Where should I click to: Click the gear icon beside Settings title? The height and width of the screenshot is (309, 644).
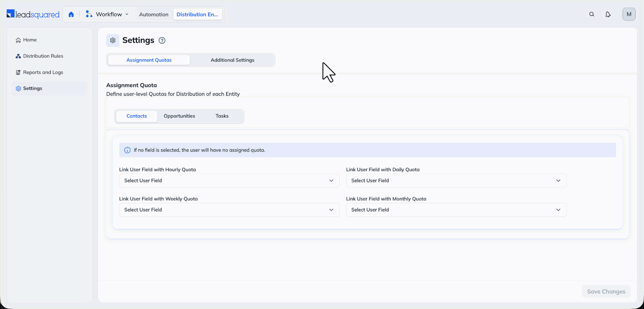[113, 40]
